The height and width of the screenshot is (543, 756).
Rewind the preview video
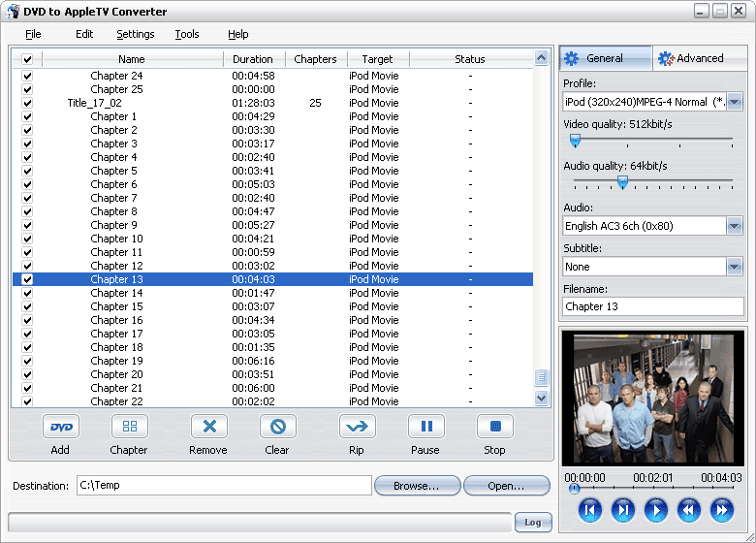click(689, 510)
